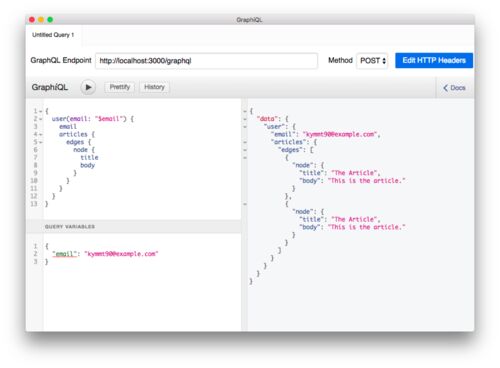
Task: Open the Docs sidebar
Action: point(454,88)
